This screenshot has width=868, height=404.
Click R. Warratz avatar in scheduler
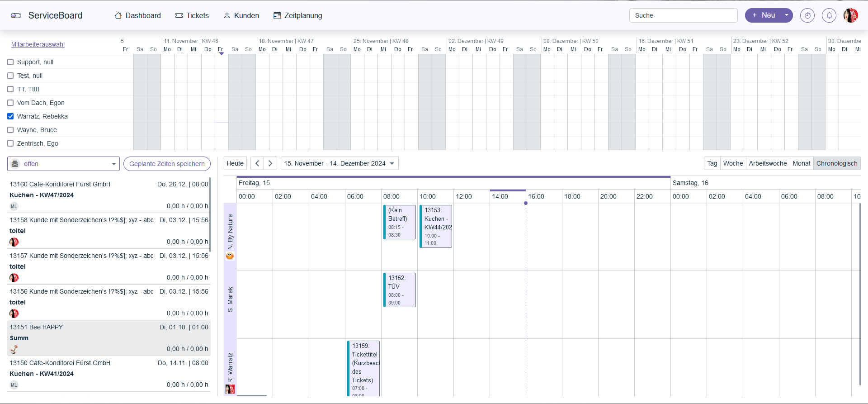pos(230,389)
